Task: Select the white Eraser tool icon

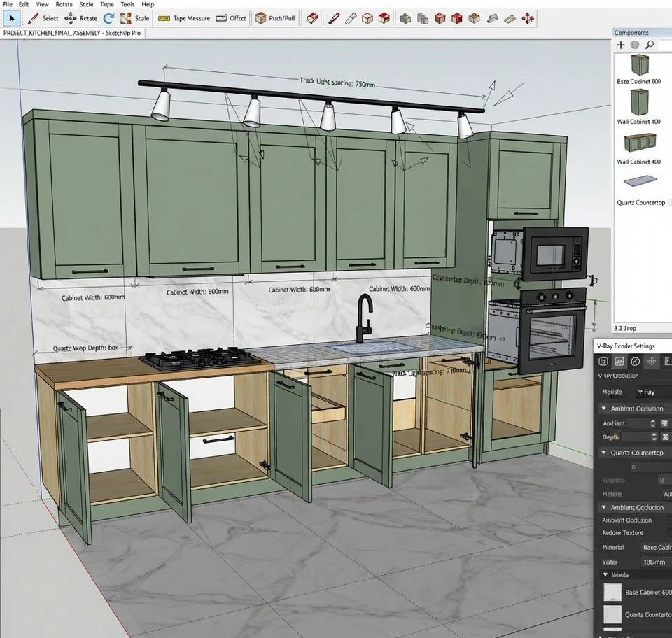Action: point(351,18)
